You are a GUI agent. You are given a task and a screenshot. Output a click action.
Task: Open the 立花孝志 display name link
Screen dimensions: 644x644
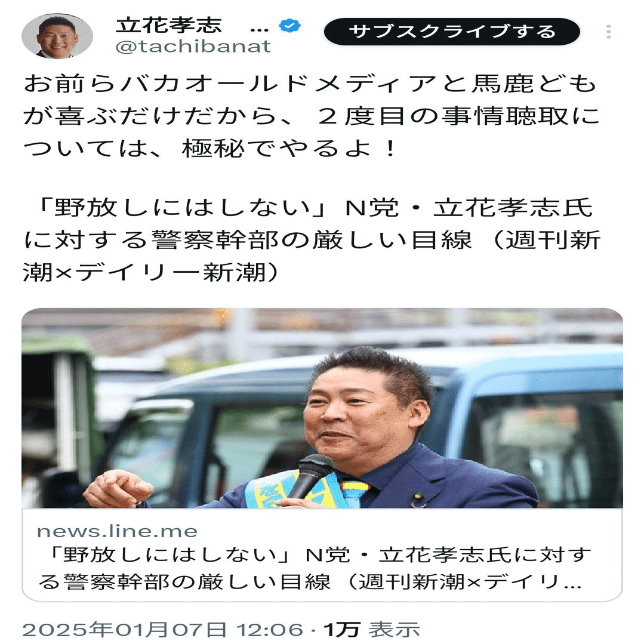(x=169, y=26)
